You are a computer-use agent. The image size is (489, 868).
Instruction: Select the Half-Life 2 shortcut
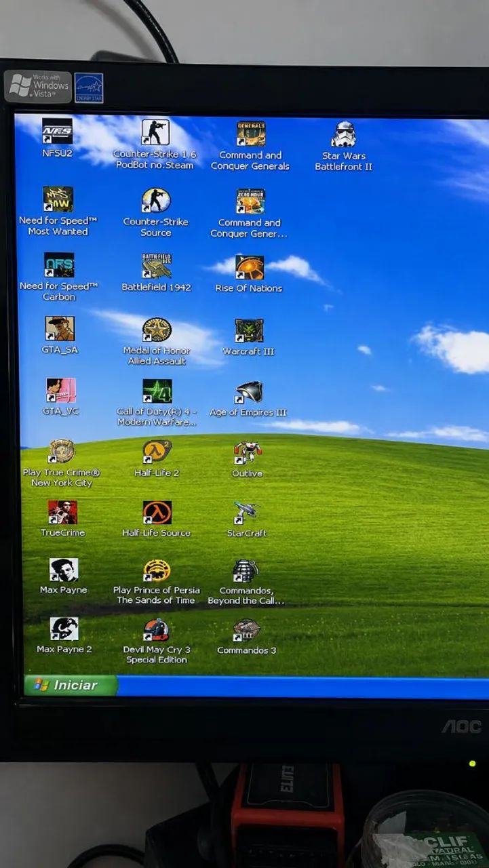pos(157,452)
